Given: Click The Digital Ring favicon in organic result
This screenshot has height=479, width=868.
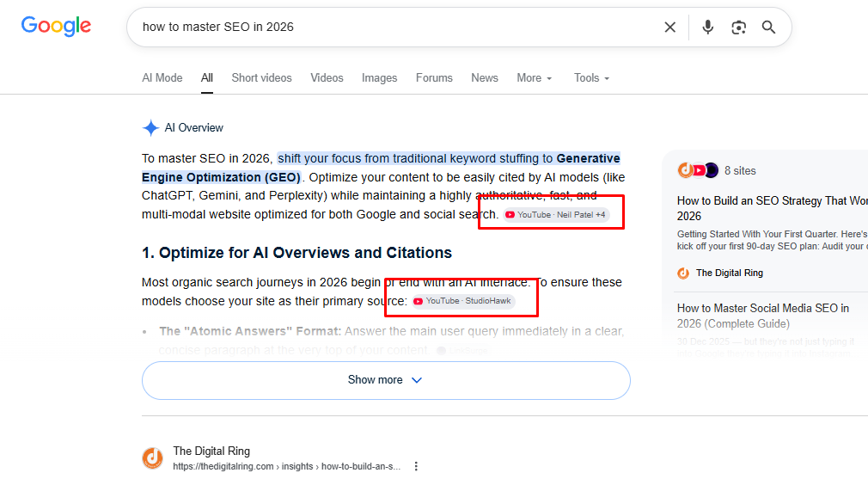Looking at the screenshot, I should [x=153, y=458].
